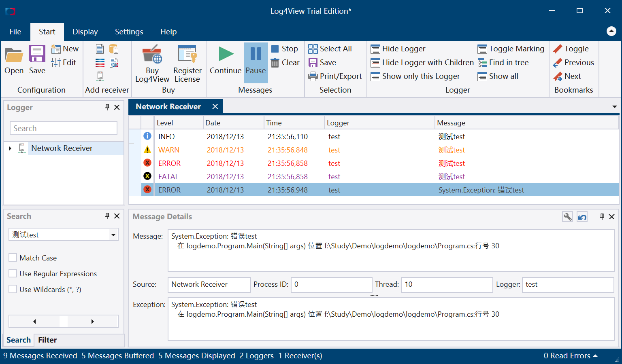
Task: Clear all messages with trash icon
Action: (285, 63)
